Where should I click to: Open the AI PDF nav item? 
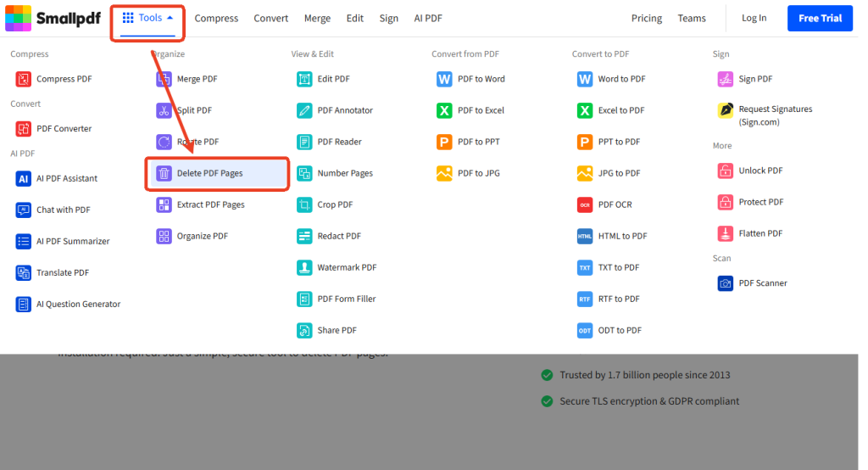click(x=428, y=19)
